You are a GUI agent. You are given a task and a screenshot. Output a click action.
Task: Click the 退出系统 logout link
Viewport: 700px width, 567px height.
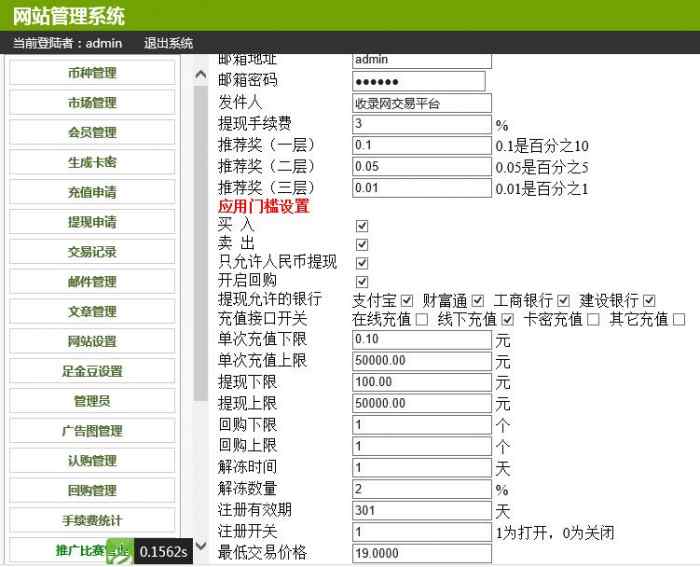click(x=168, y=43)
